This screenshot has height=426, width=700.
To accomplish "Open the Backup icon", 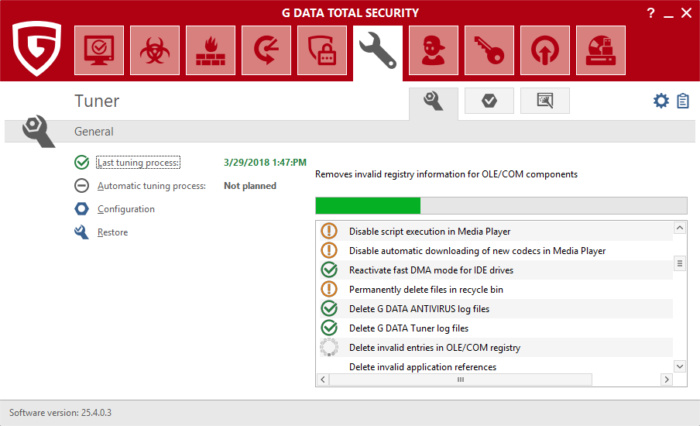I will click(266, 50).
